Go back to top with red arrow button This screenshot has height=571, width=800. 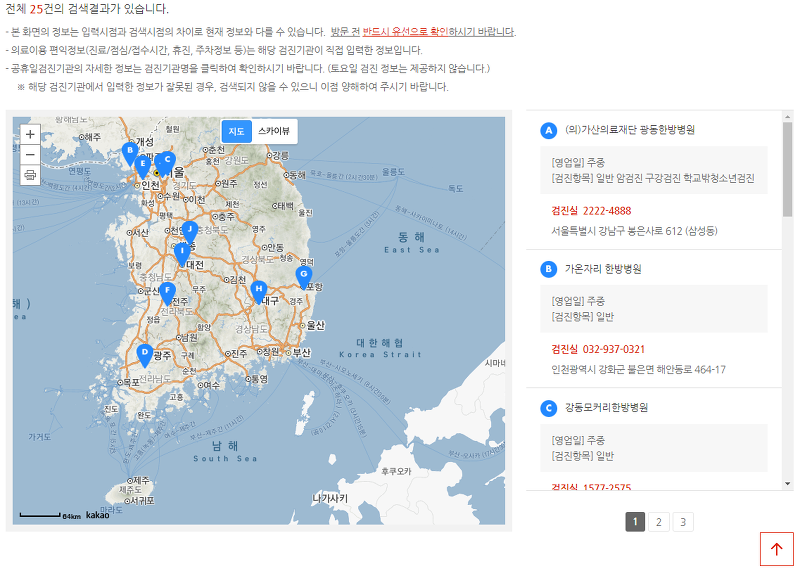(777, 549)
